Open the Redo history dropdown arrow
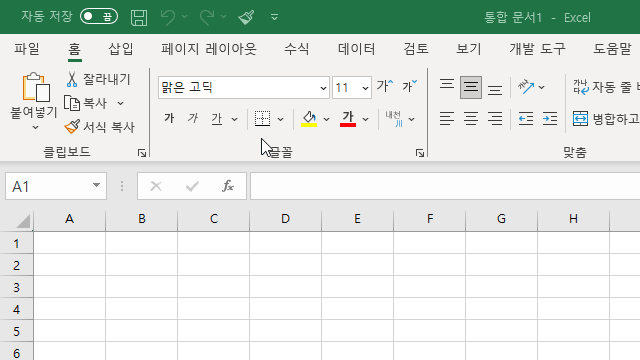Viewport: 640px width, 360px height. coord(223,17)
